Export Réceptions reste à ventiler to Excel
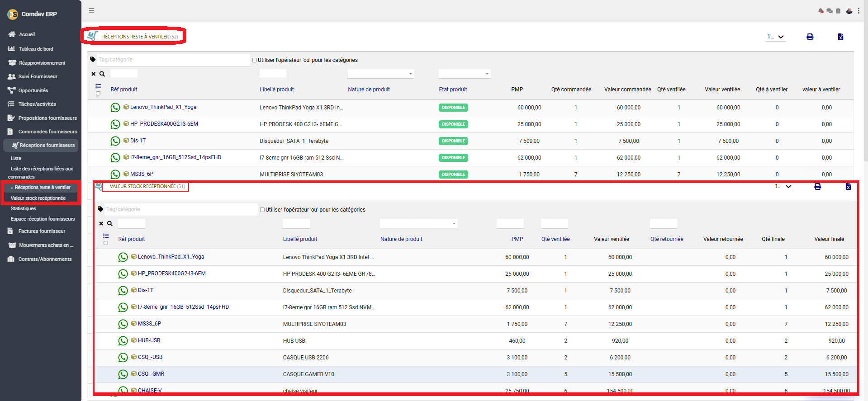The height and width of the screenshot is (401, 868). tap(840, 37)
